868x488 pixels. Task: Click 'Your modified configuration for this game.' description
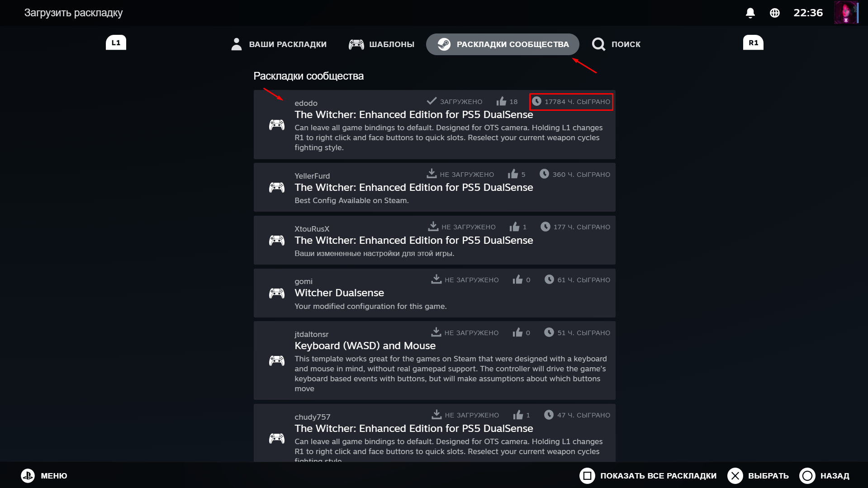pos(370,307)
